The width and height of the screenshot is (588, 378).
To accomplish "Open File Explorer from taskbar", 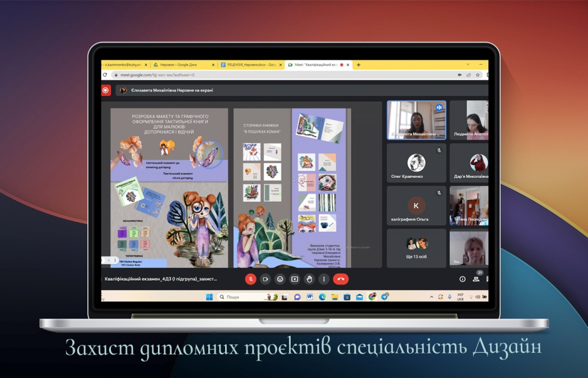I will pos(334,297).
